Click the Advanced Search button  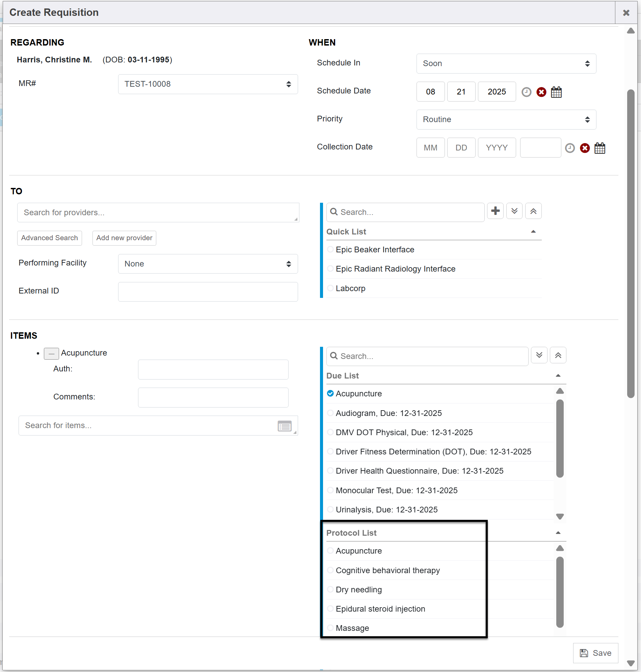50,237
